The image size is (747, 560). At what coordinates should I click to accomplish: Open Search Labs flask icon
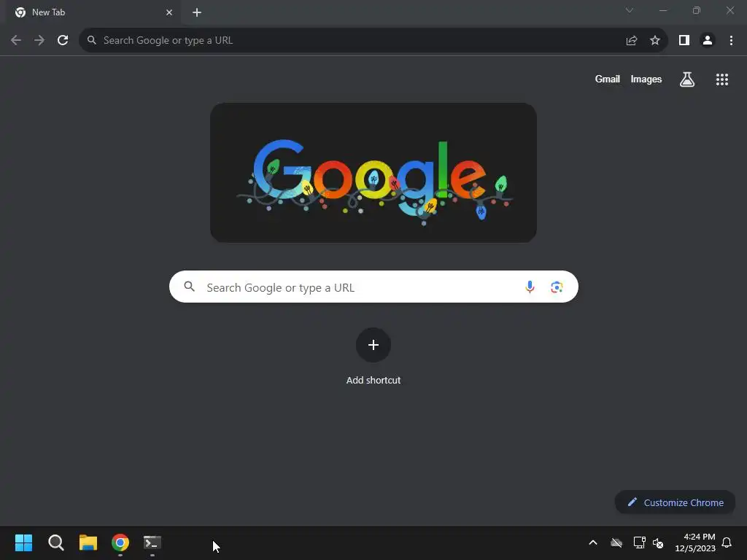pos(687,79)
